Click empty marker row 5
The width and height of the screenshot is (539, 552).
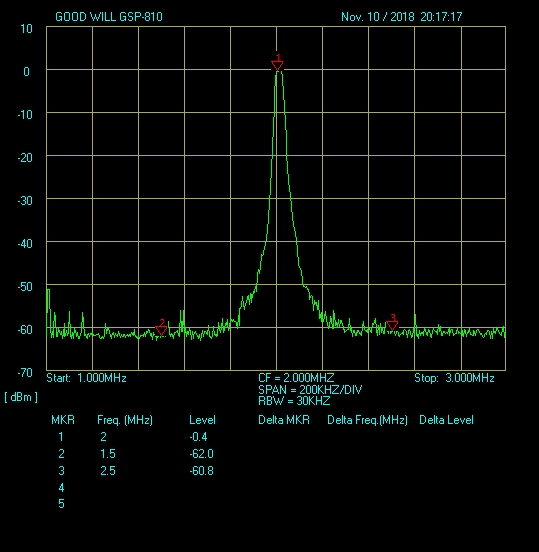pos(61,504)
